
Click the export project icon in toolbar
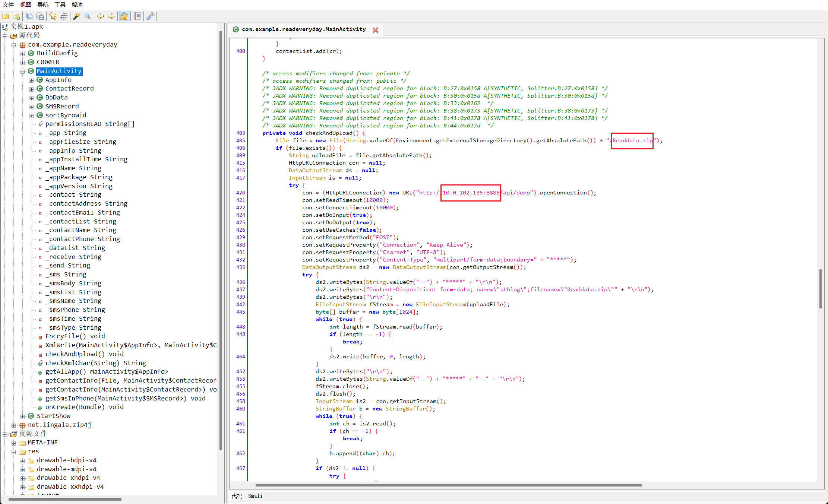point(40,16)
